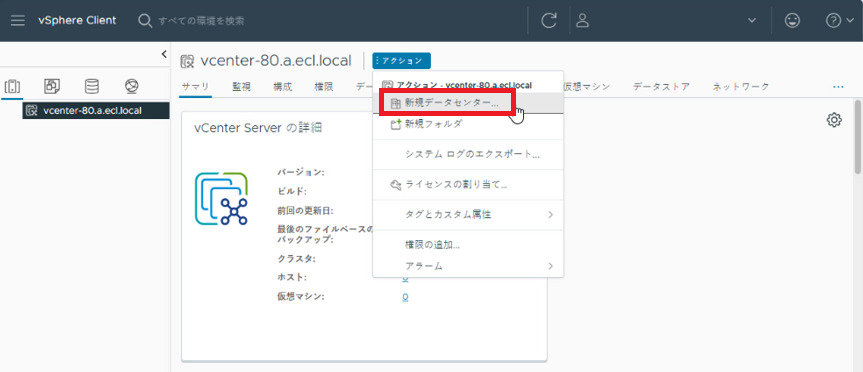Open the 監視 tab
The image size is (863, 372).
tap(241, 86)
